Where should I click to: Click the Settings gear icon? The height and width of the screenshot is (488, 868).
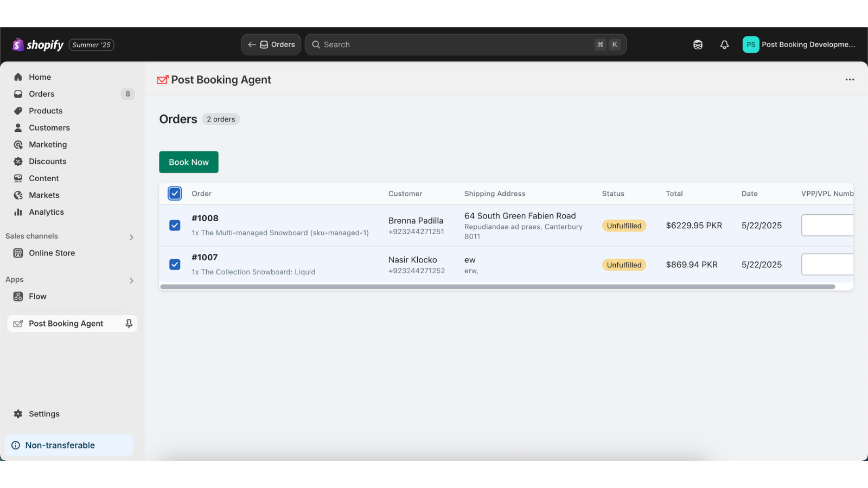[x=18, y=414]
